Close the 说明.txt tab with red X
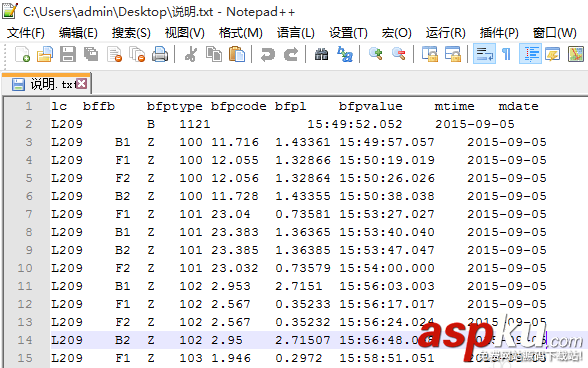588x368 pixels. [82, 83]
